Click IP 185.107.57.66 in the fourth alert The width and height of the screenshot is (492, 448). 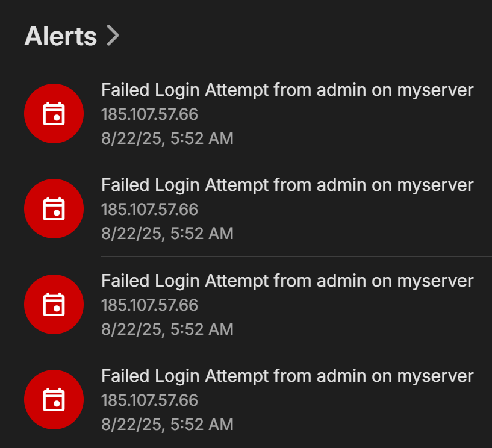[x=149, y=400]
